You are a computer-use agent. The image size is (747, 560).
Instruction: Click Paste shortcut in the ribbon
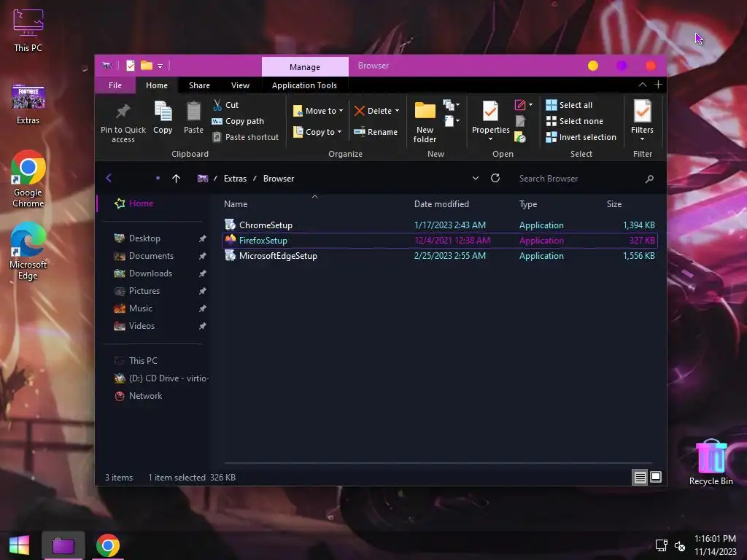(x=245, y=137)
